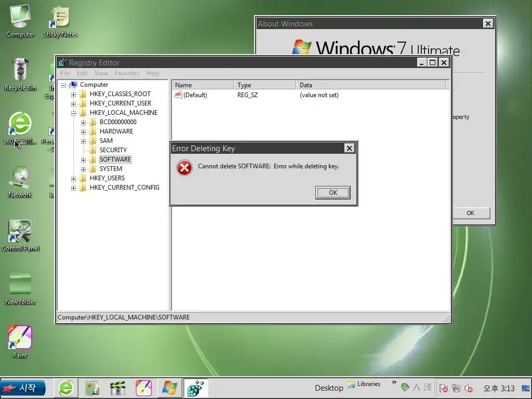The image size is (532, 399).
Task: Open the File menu in Registry Editor
Action: tap(65, 73)
